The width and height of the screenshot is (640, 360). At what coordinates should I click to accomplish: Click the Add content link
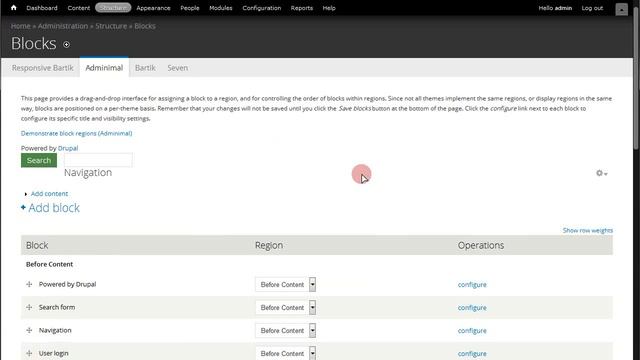coord(49,194)
